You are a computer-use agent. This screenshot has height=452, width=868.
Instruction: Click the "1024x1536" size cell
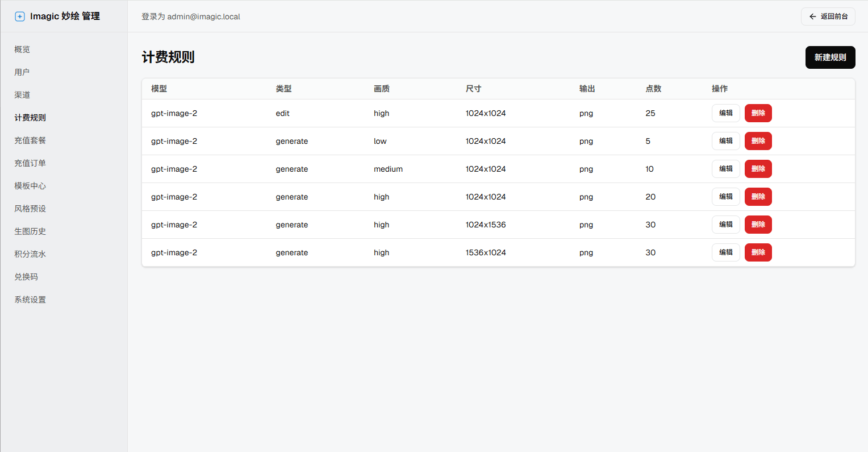pos(486,225)
